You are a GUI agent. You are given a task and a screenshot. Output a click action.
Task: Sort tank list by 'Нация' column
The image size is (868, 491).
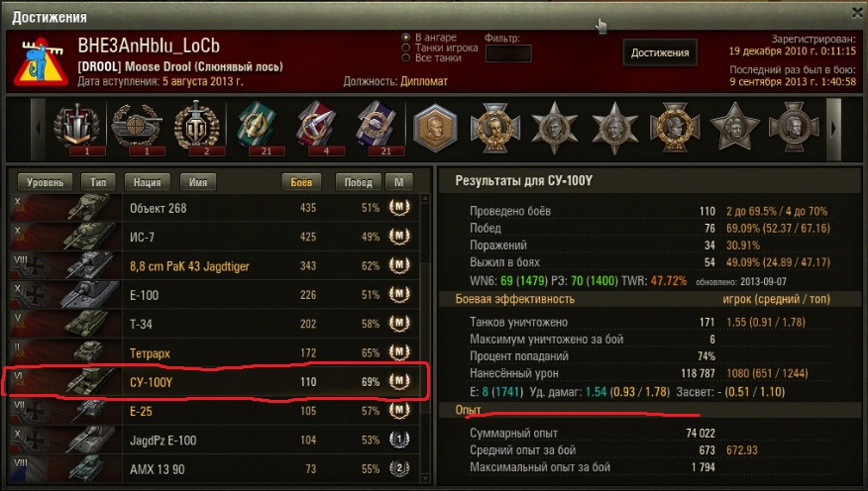pos(148,182)
